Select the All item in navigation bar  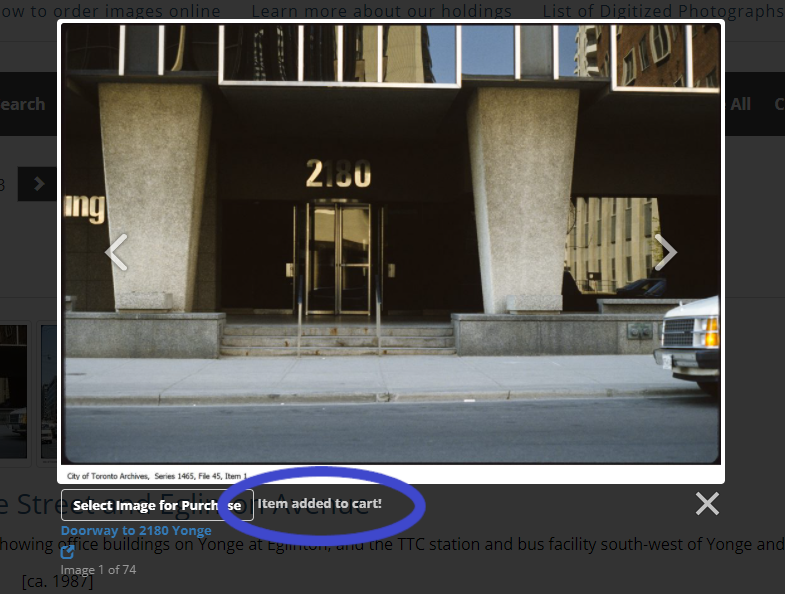(740, 104)
